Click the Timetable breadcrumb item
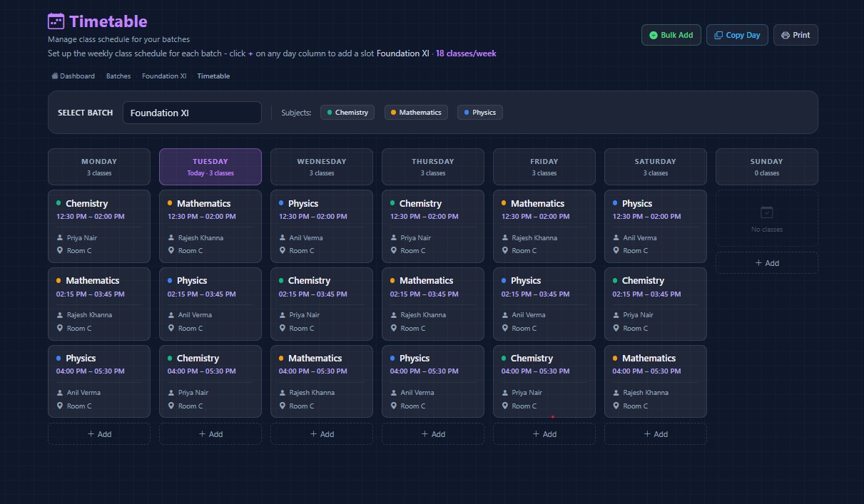Screen dimensions: 864x504 tap(213, 76)
